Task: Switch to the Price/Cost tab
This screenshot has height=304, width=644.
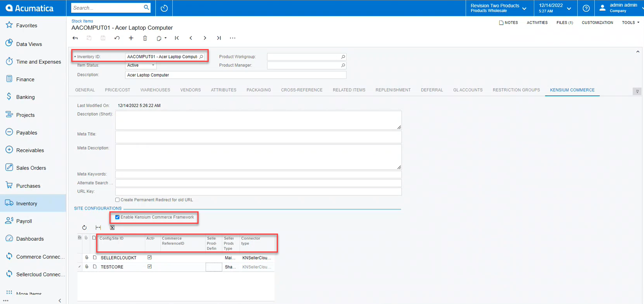Action: 118,90
